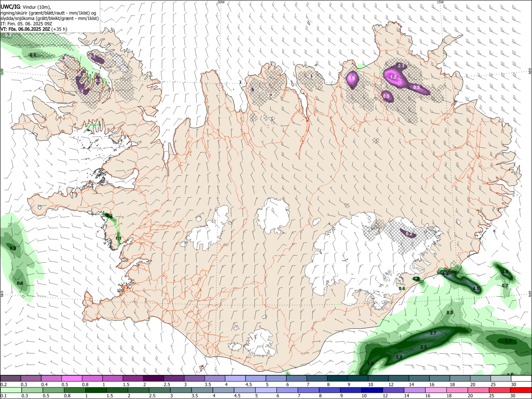This screenshot has height=399, width=532.
Task: Click the upper snow legend swatch labeled 0.2
Action: 10,378
